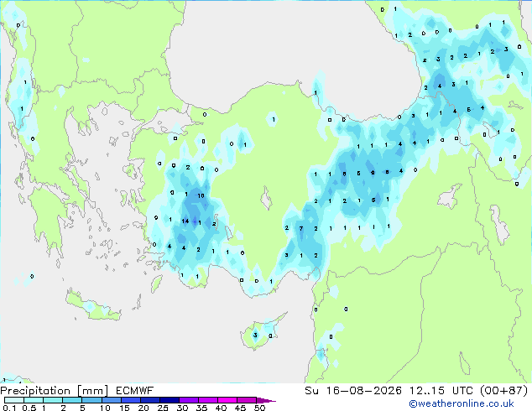Select the 45–50 mm legend swatch
The image size is (532, 411).
[247, 400]
